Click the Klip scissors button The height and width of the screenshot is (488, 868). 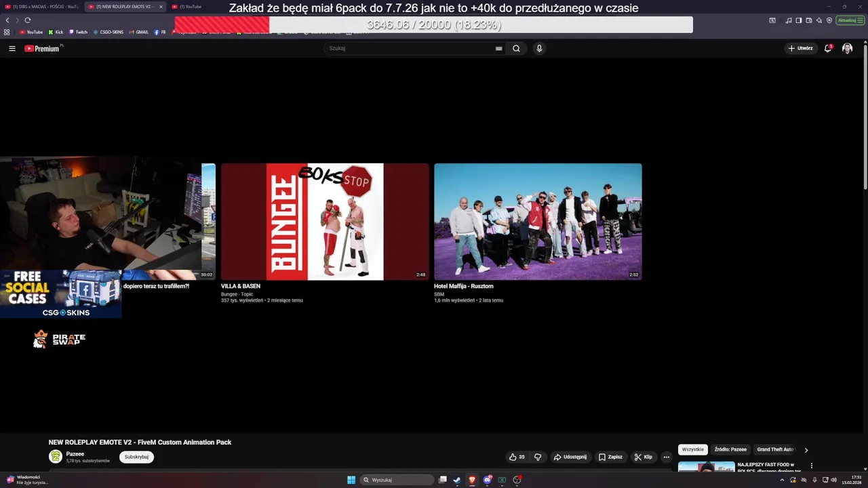[x=643, y=457]
